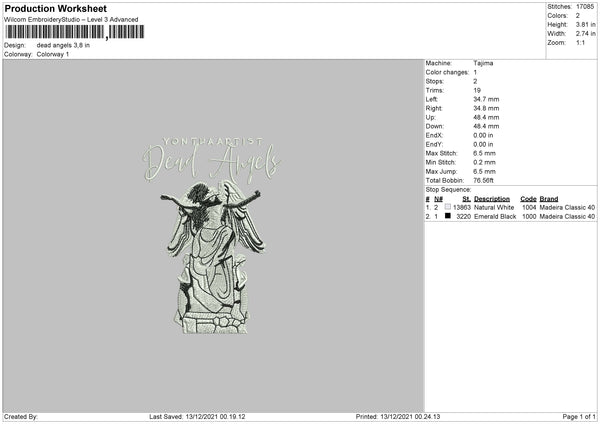The height and width of the screenshot is (424, 600).
Task: Click 'Madeira Classic 40' in Emerald Black row
Action: tap(567, 217)
